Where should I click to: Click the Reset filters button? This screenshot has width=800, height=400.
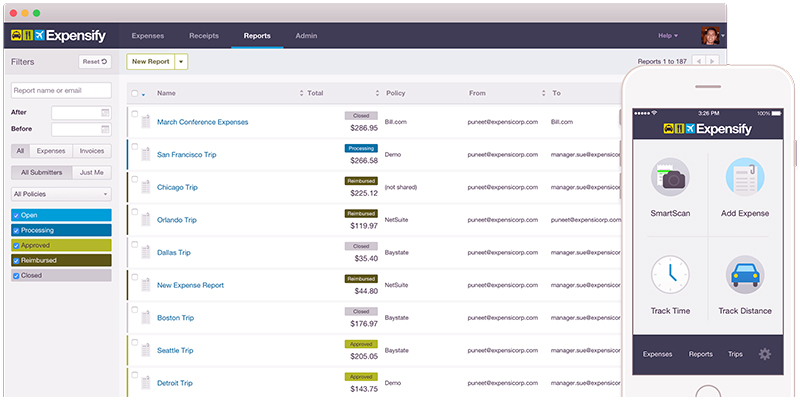[95, 62]
